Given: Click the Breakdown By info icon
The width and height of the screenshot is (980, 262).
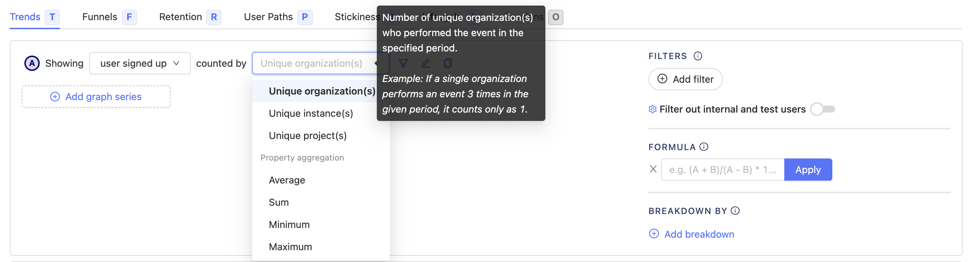Looking at the screenshot, I should pos(734,211).
